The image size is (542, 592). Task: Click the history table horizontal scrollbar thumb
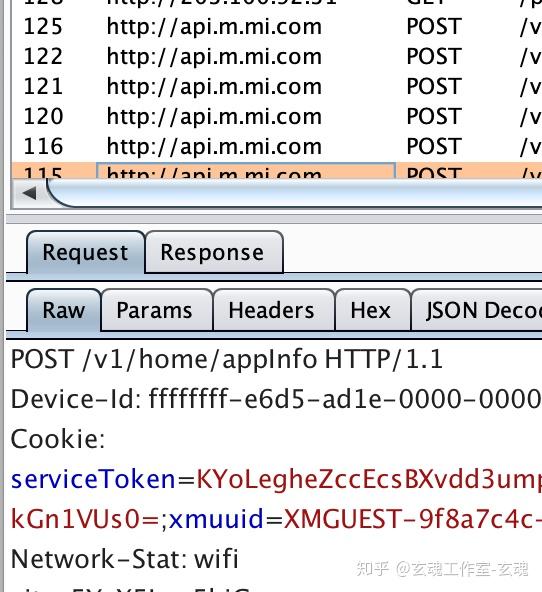click(x=294, y=193)
